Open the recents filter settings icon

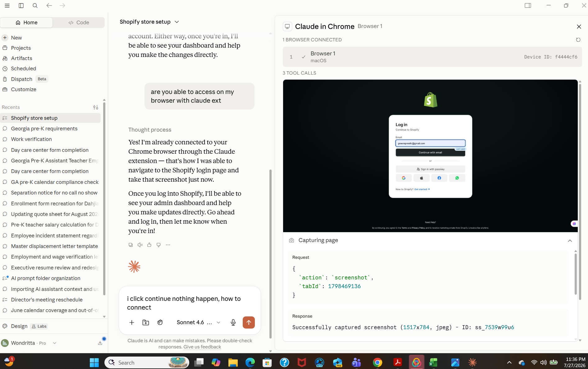96,107
